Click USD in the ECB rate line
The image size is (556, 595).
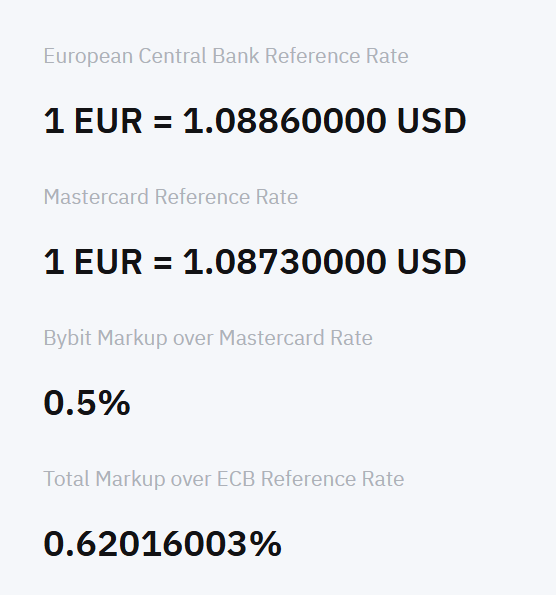point(432,121)
